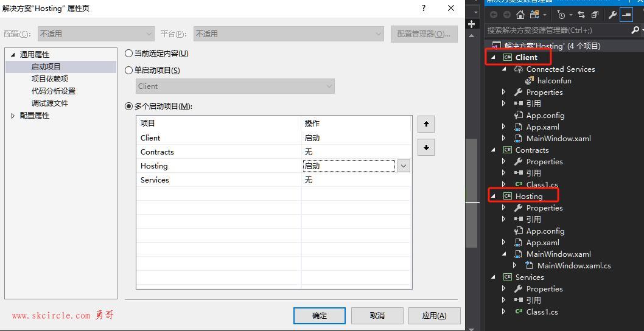This screenshot has width=644, height=331.
Task: Collapse the Services project node arrow
Action: pyautogui.click(x=493, y=277)
